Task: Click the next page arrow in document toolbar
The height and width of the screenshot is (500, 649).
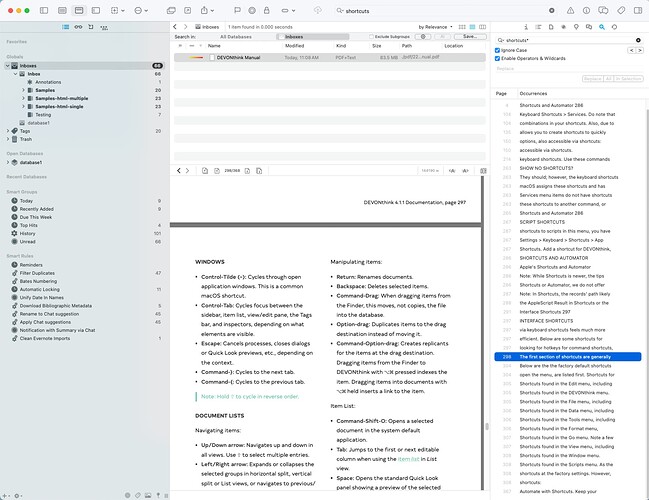Action: point(189,171)
